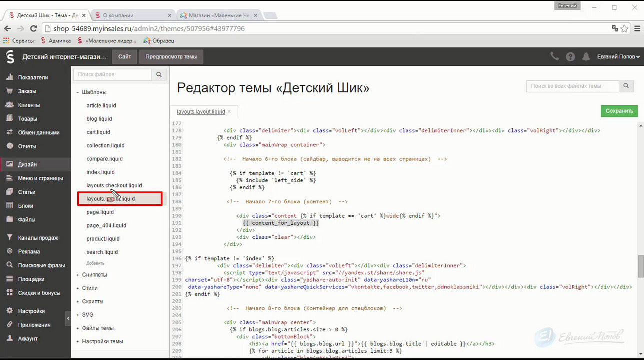Open layouts.checkout.liquid template file
This screenshot has height=360, width=644.
(x=114, y=185)
